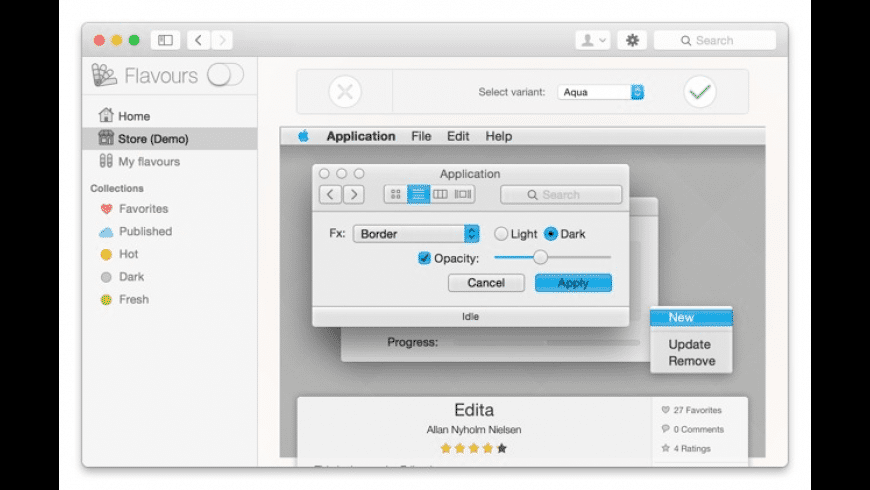Click the main window Search field
The width and height of the screenshot is (870, 490).
[715, 40]
